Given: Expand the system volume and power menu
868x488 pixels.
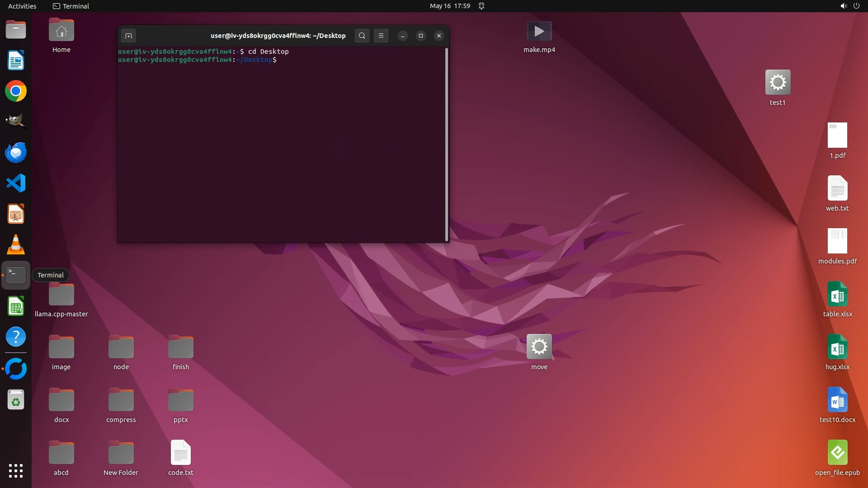Looking at the screenshot, I should [849, 6].
